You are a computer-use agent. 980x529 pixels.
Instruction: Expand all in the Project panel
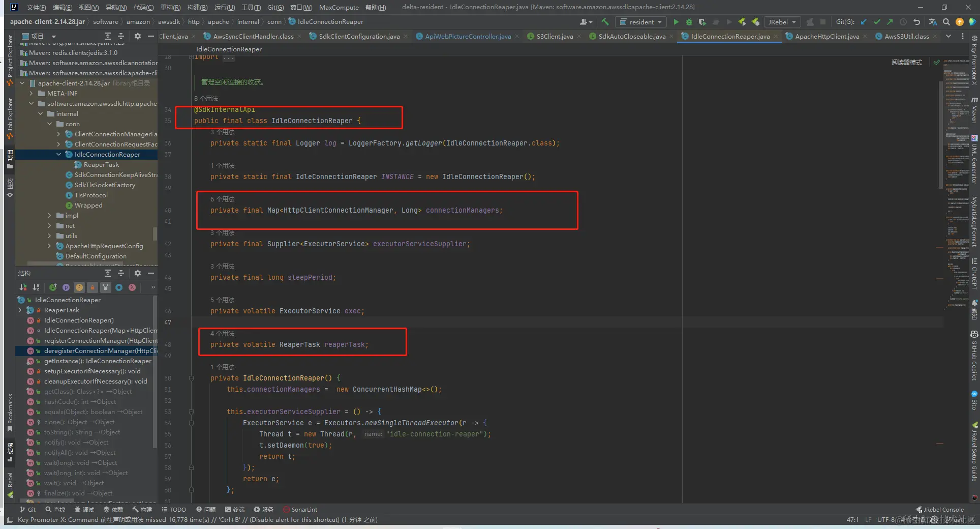(107, 36)
